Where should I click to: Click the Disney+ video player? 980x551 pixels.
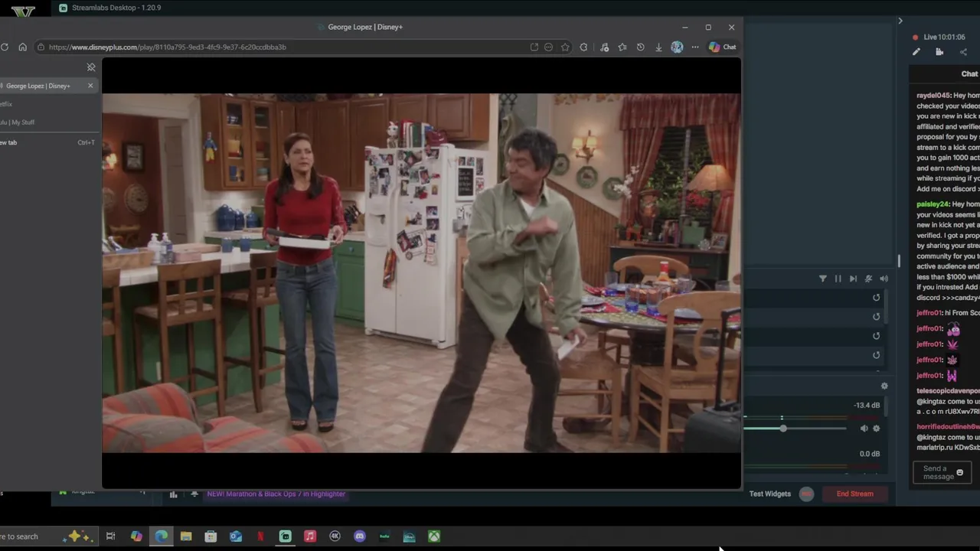pyautogui.click(x=421, y=273)
